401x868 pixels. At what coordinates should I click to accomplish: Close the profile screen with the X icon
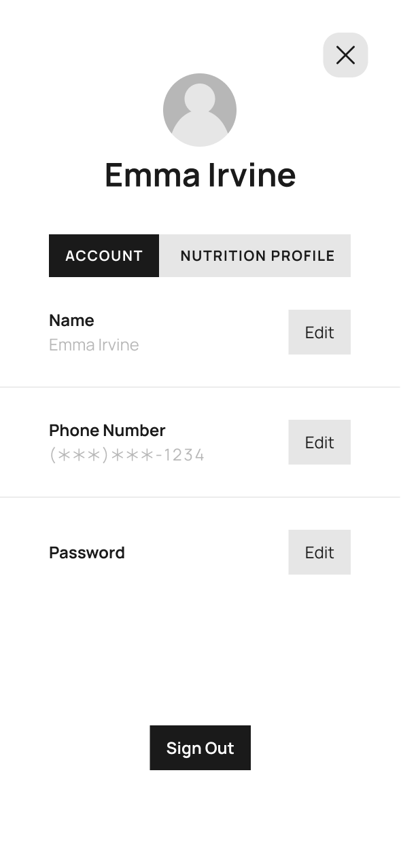pyautogui.click(x=345, y=55)
